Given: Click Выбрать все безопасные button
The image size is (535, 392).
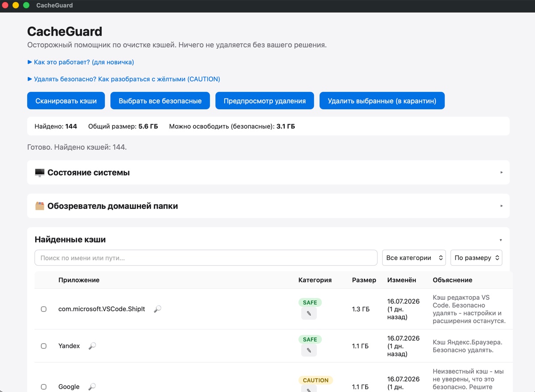Looking at the screenshot, I should pos(160,101).
